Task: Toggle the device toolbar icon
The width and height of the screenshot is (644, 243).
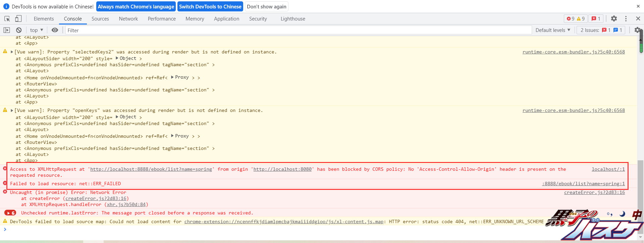Action: (x=18, y=19)
